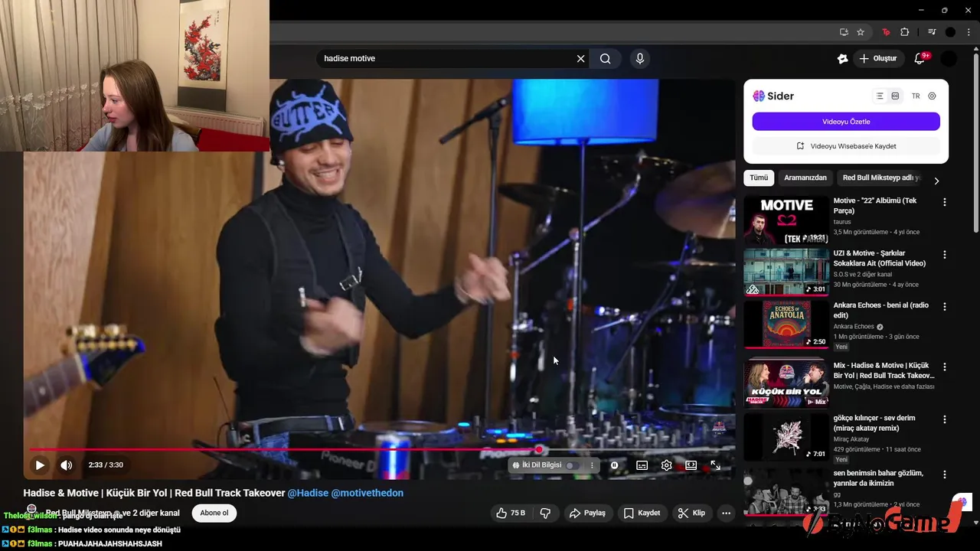Open more actions ellipsis below video
Image resolution: width=980 pixels, height=551 pixels.
click(726, 513)
